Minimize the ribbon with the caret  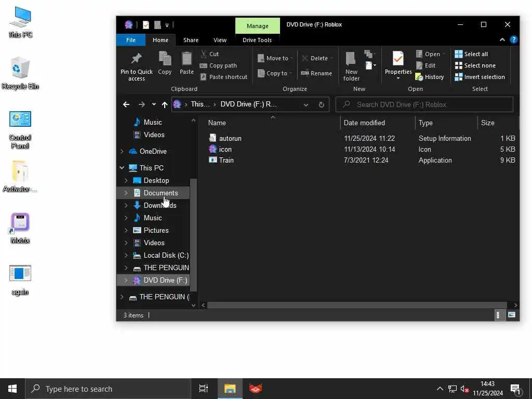pos(502,39)
